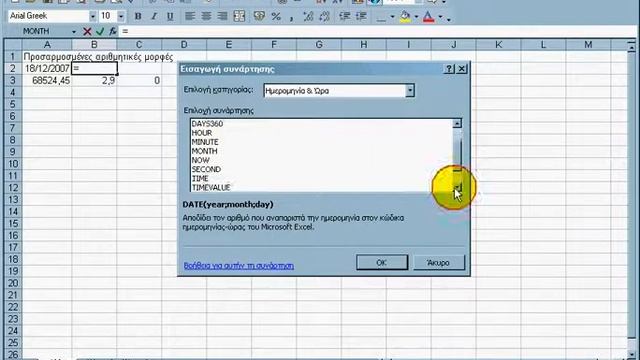Open borders dropdown arrow
Screen dimensions: 640x360
(x=392, y=17)
